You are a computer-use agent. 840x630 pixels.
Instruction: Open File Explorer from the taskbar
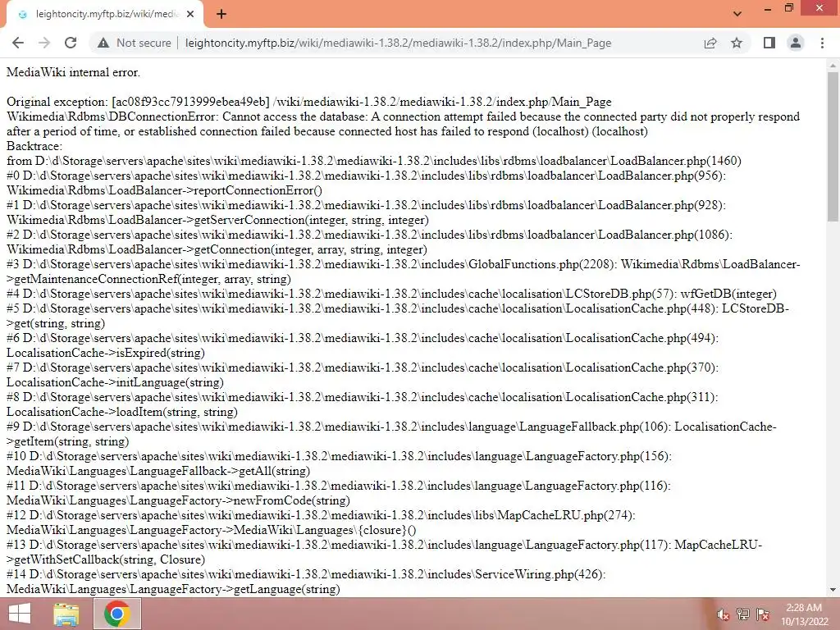point(66,614)
